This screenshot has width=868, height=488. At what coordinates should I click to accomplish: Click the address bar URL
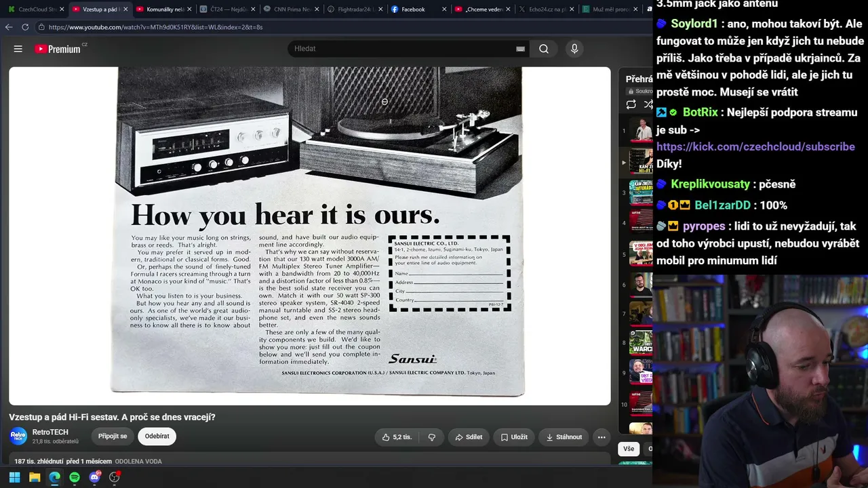[155, 27]
